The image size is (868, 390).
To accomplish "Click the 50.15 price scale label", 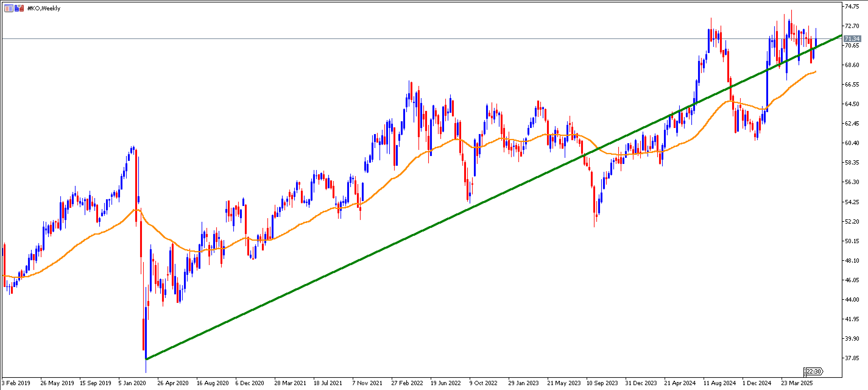I will 852,241.
